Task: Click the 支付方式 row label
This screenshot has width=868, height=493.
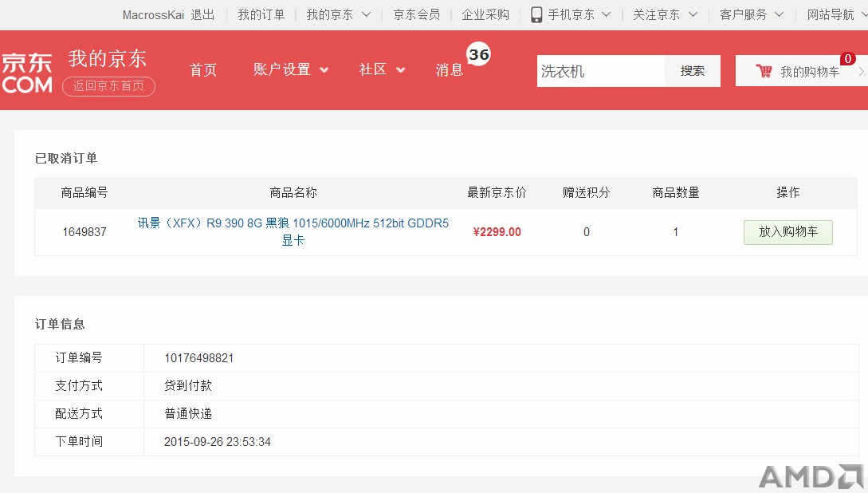Action: 79,385
